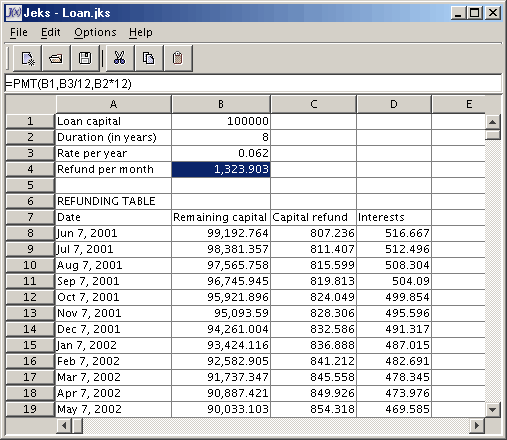Select the cell containing 100000
Image resolution: width=507 pixels, height=440 pixels.
pyautogui.click(x=221, y=121)
